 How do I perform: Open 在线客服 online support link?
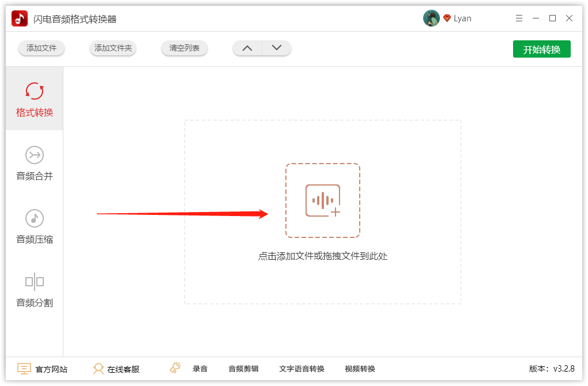coord(123,369)
